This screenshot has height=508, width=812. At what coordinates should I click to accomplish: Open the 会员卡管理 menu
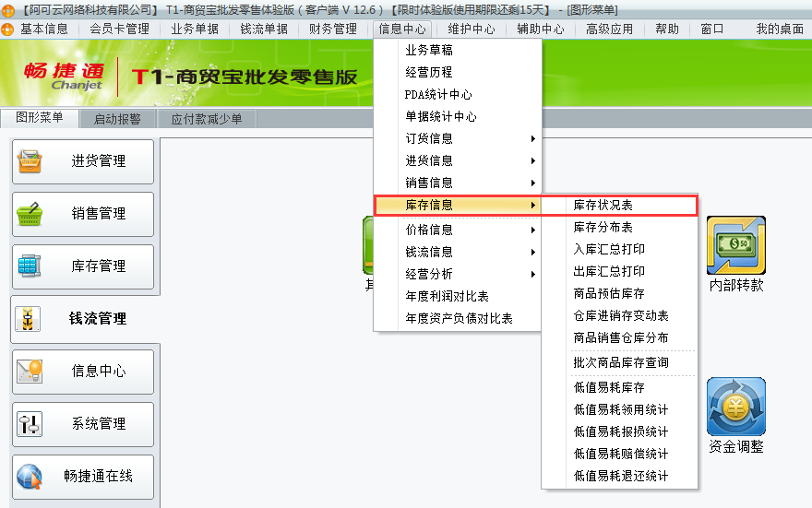click(x=119, y=29)
